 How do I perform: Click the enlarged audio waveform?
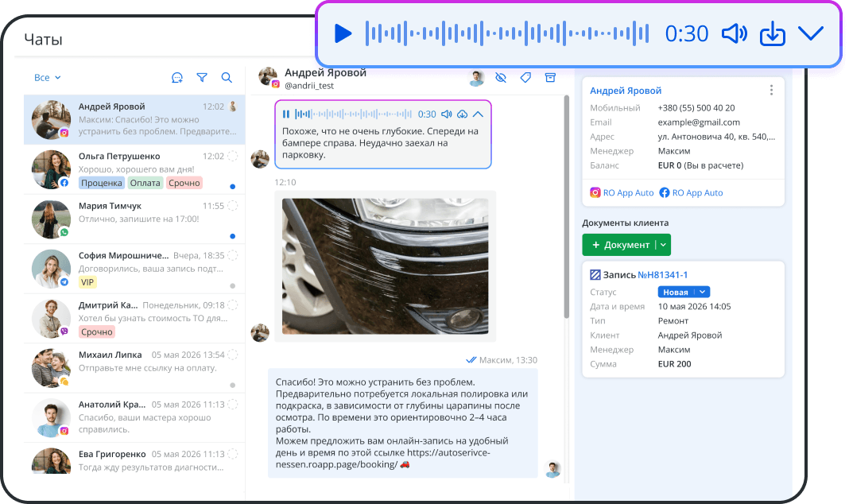point(507,33)
